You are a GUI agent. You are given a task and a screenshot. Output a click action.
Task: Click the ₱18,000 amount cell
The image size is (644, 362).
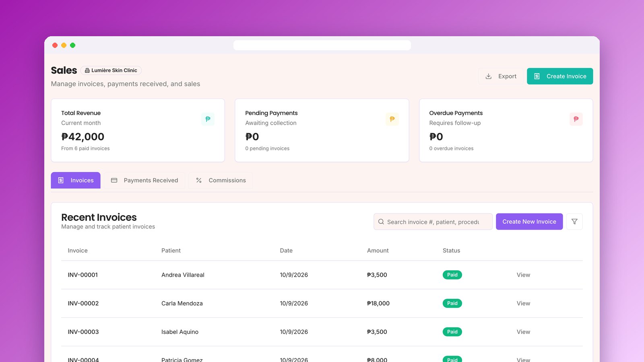pyautogui.click(x=378, y=303)
